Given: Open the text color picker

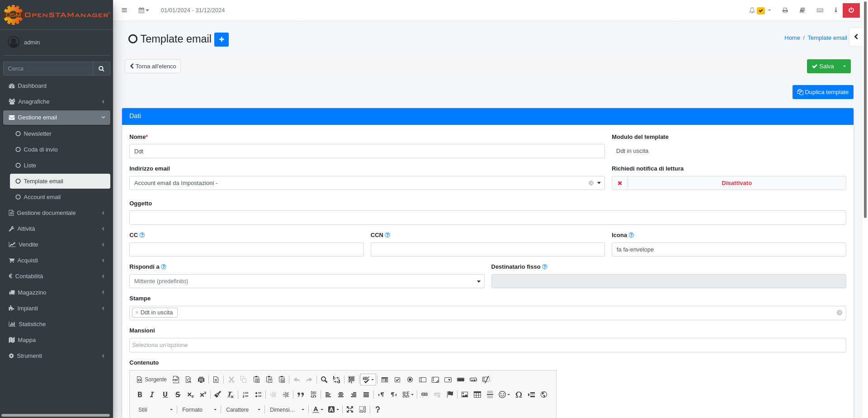Looking at the screenshot, I should [318, 409].
